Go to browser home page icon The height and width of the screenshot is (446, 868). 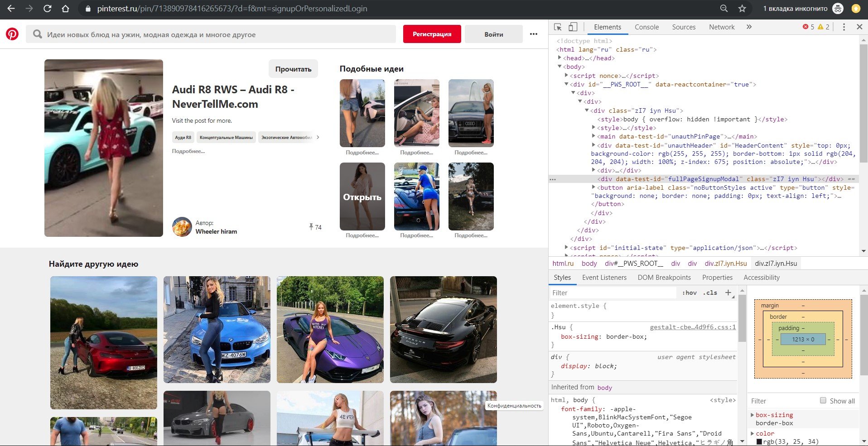click(x=65, y=9)
